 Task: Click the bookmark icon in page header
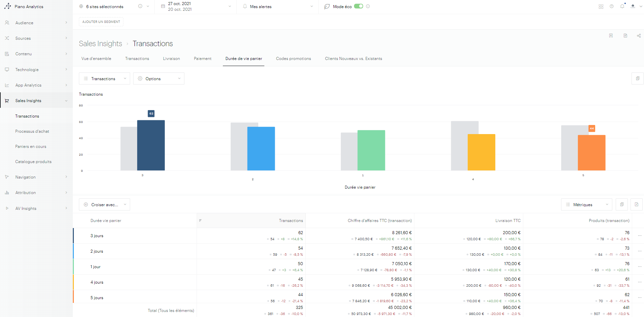(x=611, y=36)
